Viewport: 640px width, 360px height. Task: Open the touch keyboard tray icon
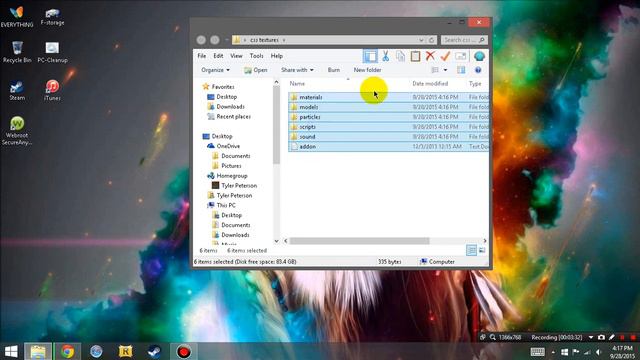537,352
